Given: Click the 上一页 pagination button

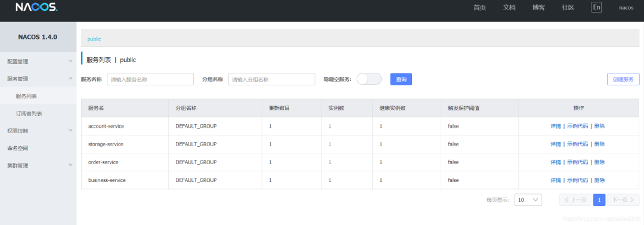Looking at the screenshot, I should pyautogui.click(x=575, y=200).
